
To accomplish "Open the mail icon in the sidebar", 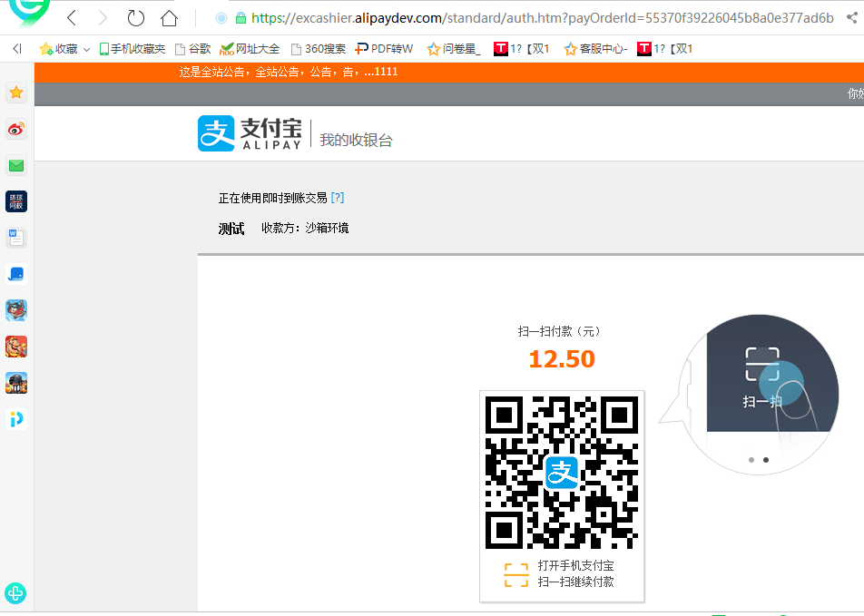I will (15, 166).
